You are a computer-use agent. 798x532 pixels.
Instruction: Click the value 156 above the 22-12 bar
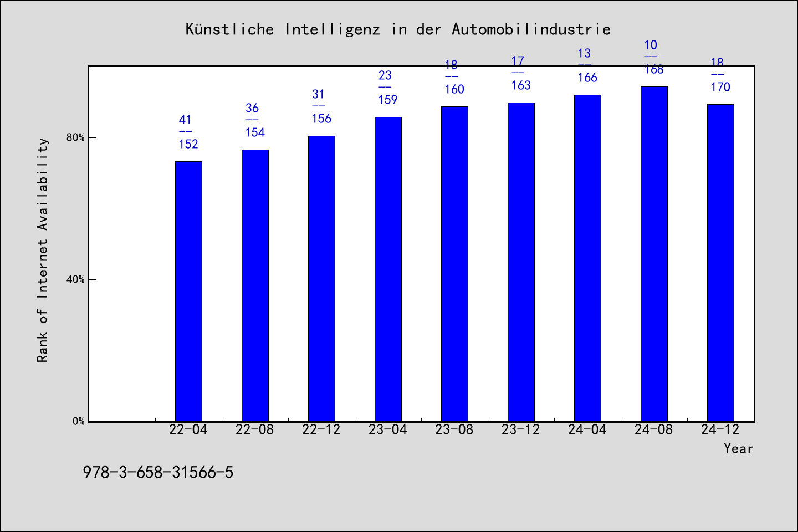point(321,119)
